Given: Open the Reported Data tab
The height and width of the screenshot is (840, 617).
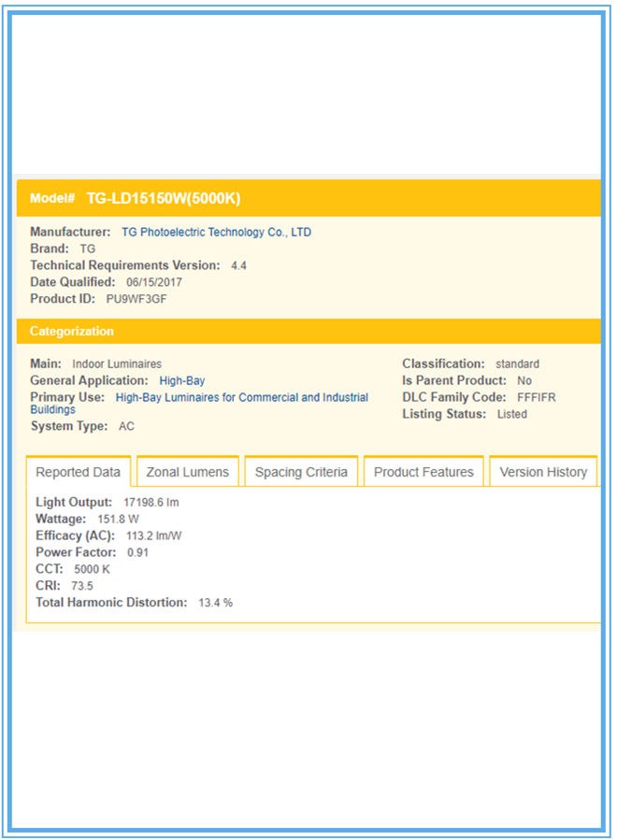Looking at the screenshot, I should point(79,472).
